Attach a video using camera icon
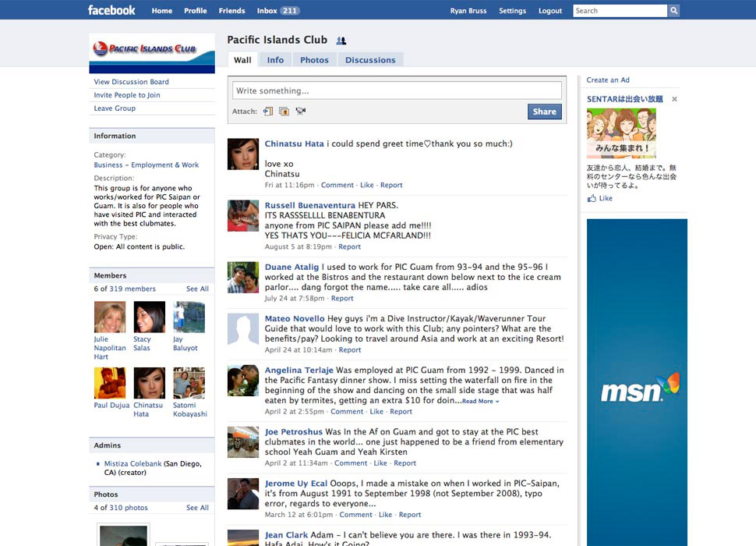This screenshot has height=546, width=756. [300, 112]
